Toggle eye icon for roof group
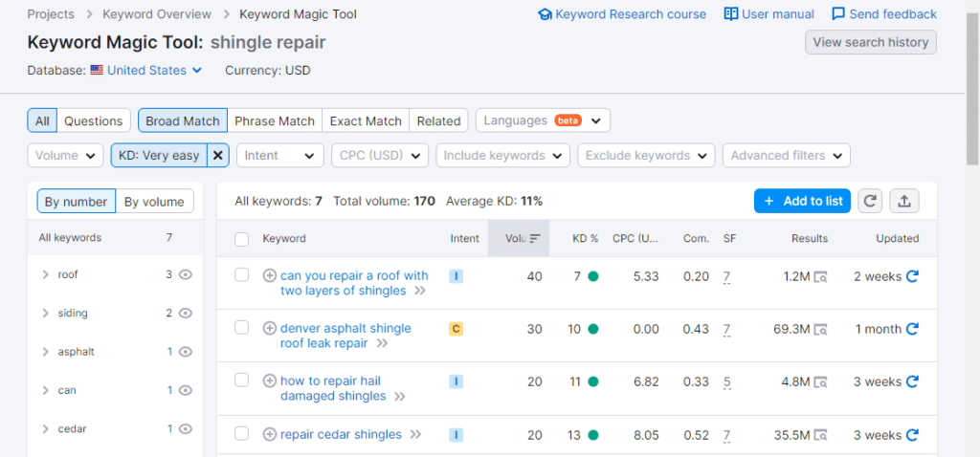Viewport: 980px width, 457px height. point(185,274)
